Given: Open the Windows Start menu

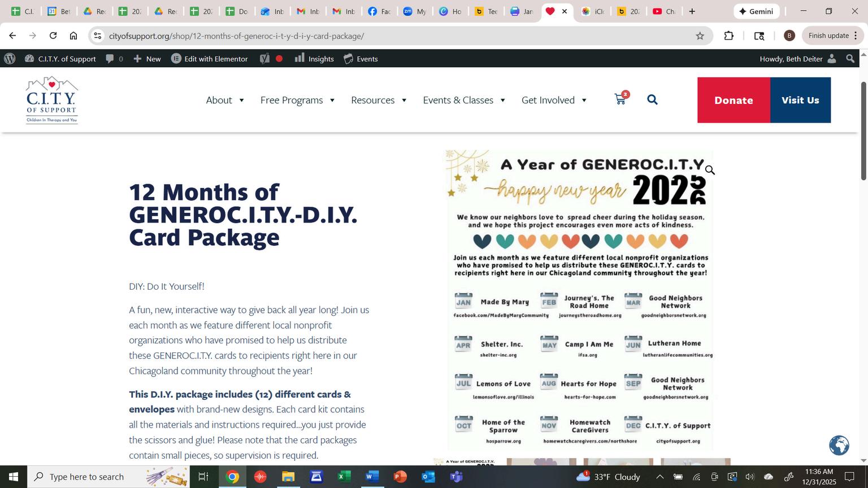Looking at the screenshot, I should point(14,477).
